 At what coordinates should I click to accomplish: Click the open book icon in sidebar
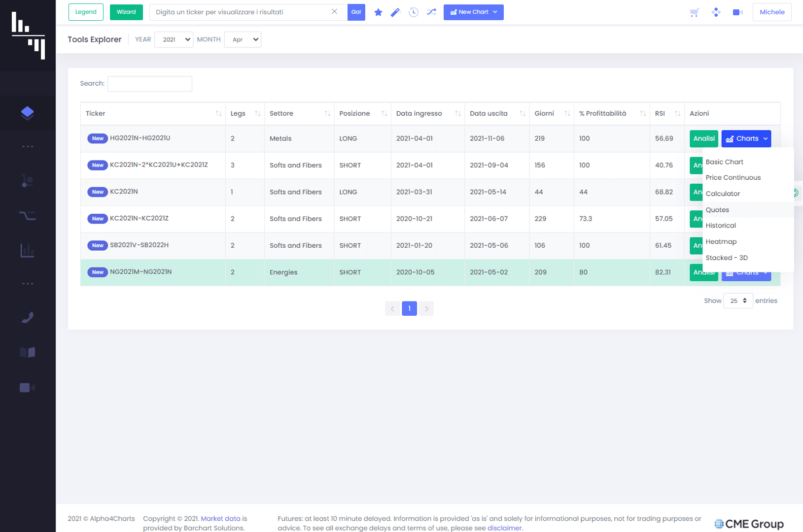coord(28,352)
